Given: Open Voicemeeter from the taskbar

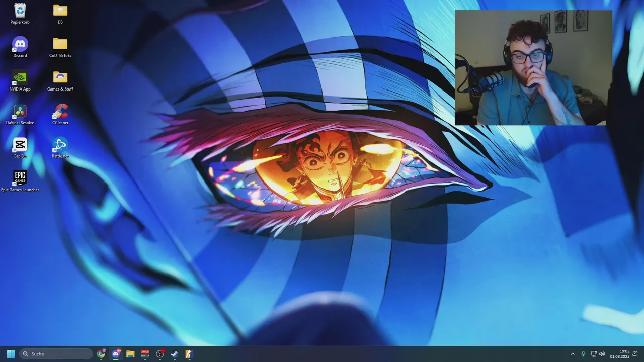Looking at the screenshot, I should pyautogui.click(x=145, y=354).
